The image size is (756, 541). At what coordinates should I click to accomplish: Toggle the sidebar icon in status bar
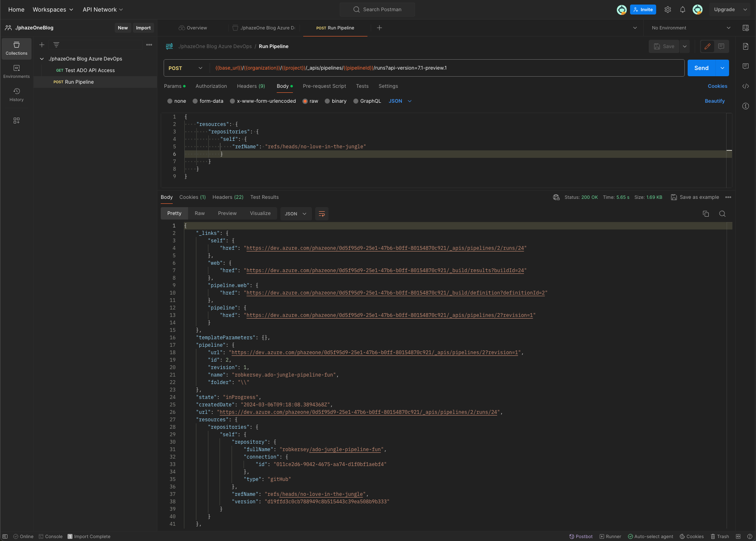point(5,536)
